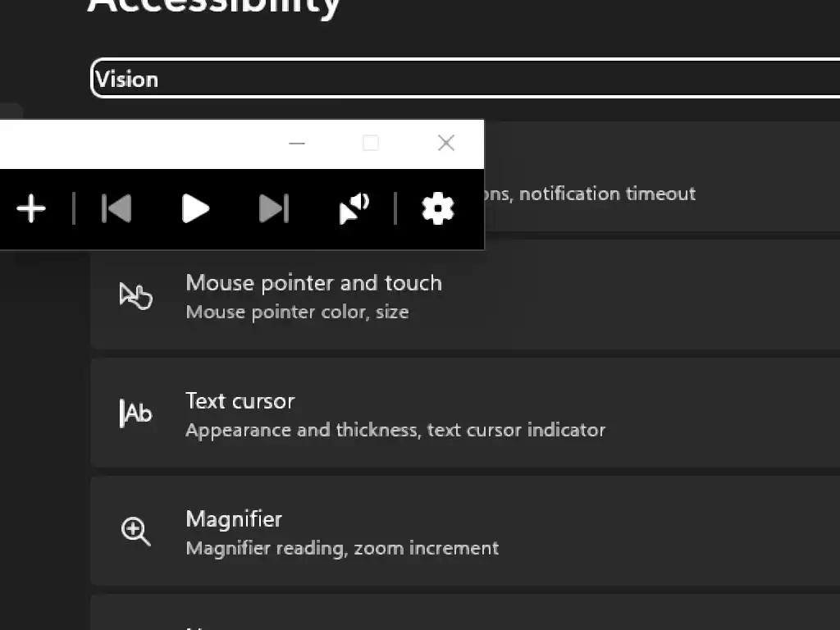Open Mouse pointer and touch settings
This screenshot has width=840, height=630.
459,296
